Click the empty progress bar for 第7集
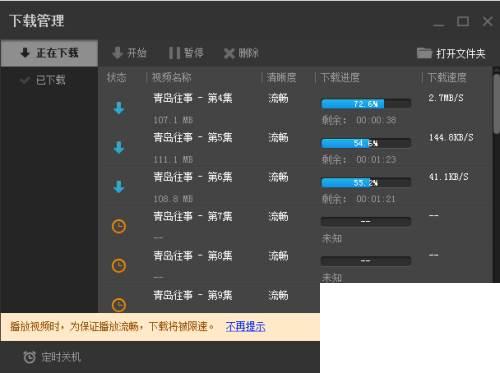This screenshot has height=373, width=500. tap(366, 221)
